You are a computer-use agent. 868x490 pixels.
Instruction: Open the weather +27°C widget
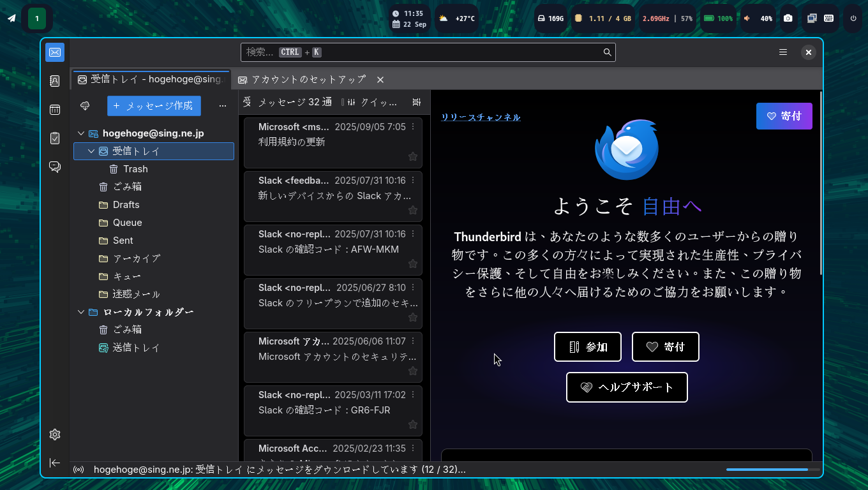(x=456, y=19)
